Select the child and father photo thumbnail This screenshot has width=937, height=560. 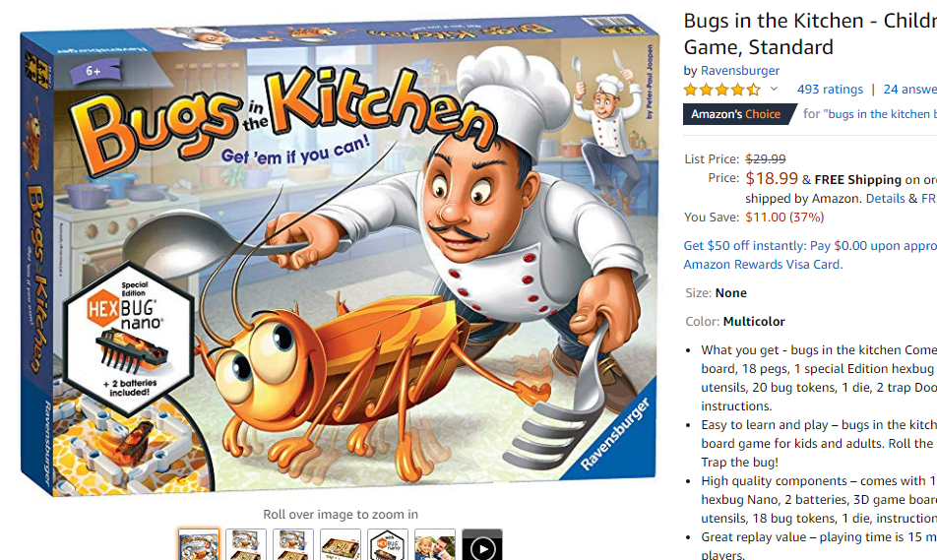coord(434,545)
